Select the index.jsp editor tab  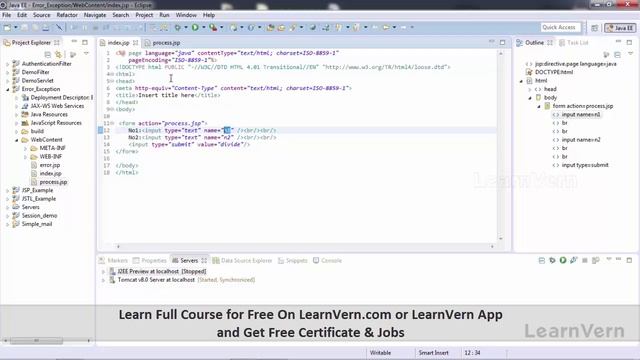click(118, 43)
